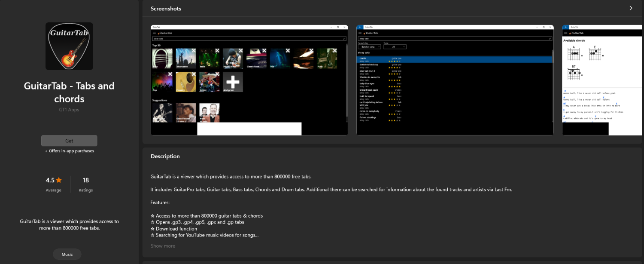The height and width of the screenshot is (264, 644).
Task: Click the Add genre plus icon tile
Action: pyautogui.click(x=233, y=82)
